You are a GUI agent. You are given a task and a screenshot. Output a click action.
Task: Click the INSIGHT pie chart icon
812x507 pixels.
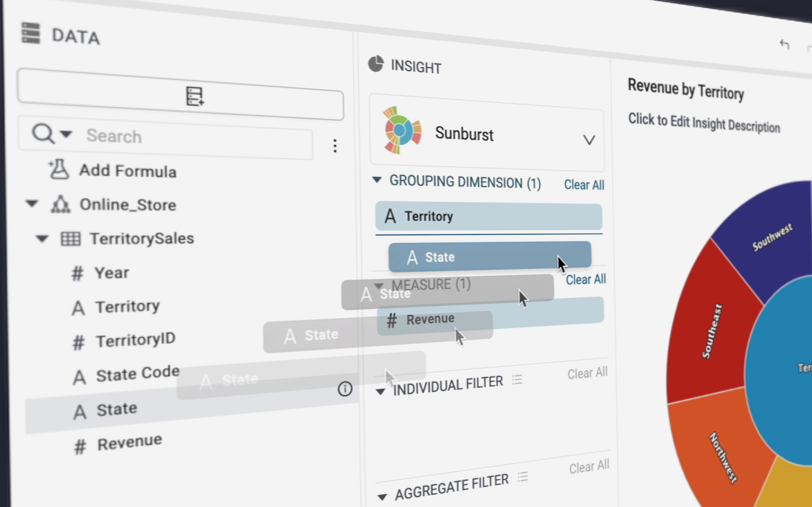tap(377, 66)
